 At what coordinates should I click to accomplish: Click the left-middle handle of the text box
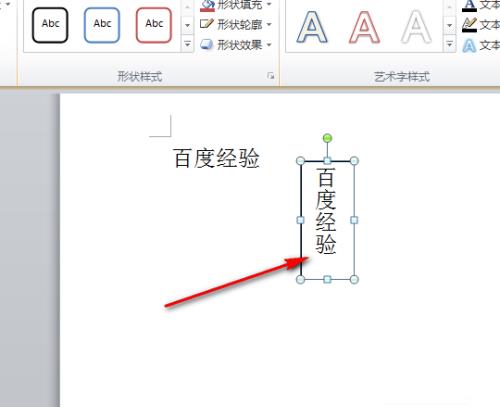point(300,220)
